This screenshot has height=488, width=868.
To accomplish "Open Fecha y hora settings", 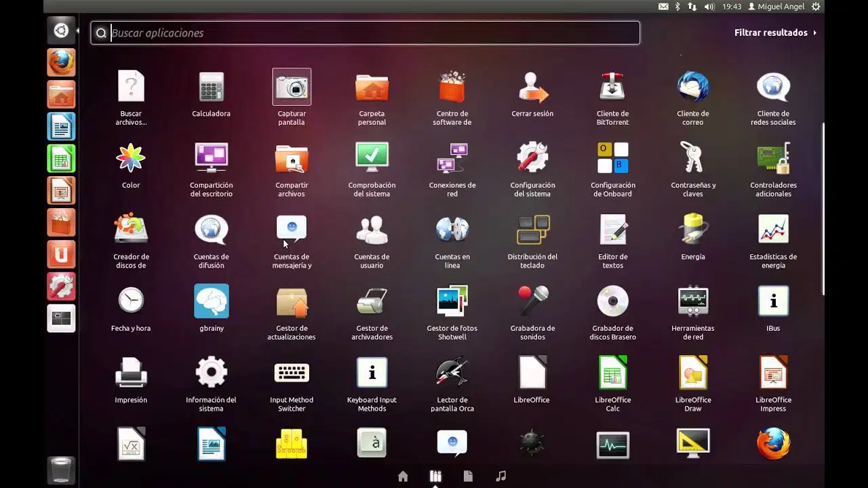I will [x=131, y=301].
